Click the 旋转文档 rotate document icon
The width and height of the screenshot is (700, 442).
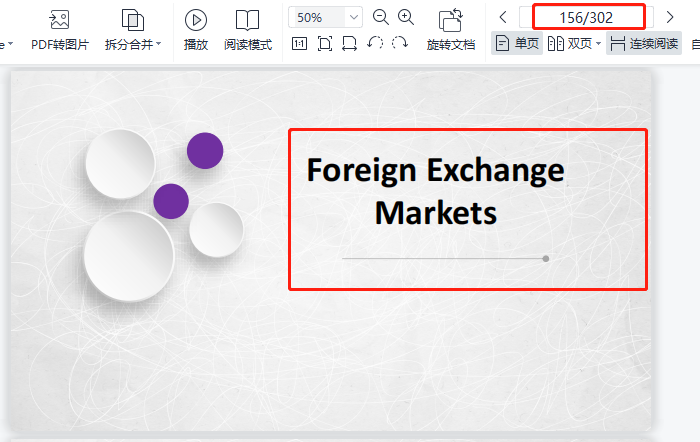[x=451, y=19]
